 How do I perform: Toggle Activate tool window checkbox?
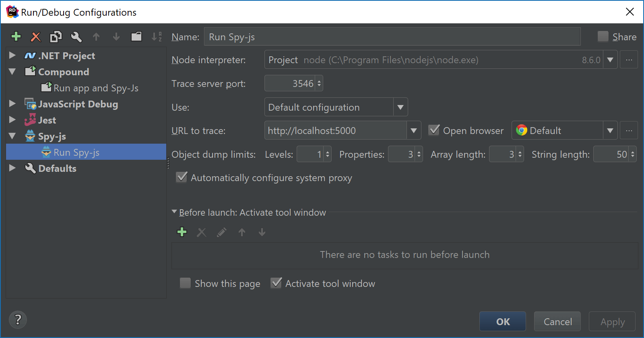[276, 283]
